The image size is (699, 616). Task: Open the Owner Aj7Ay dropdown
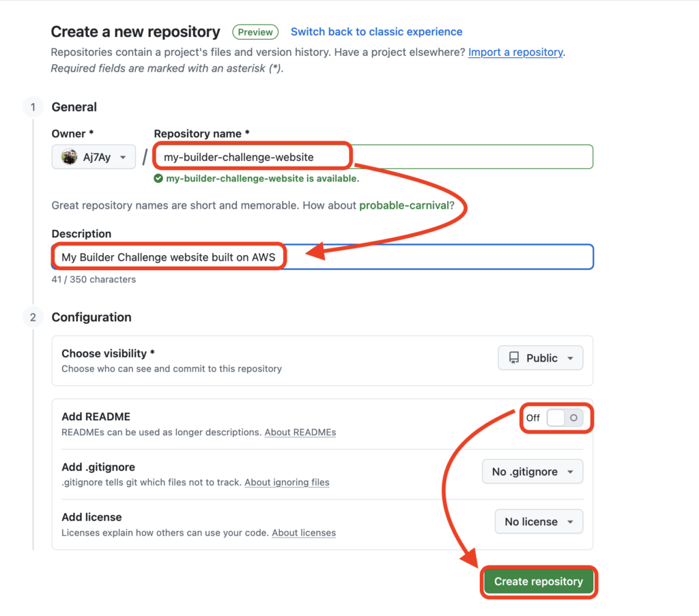[x=94, y=157]
